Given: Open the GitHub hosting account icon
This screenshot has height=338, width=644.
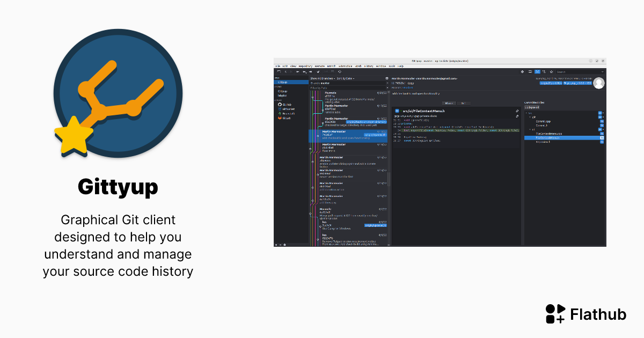Looking at the screenshot, I should [x=280, y=104].
